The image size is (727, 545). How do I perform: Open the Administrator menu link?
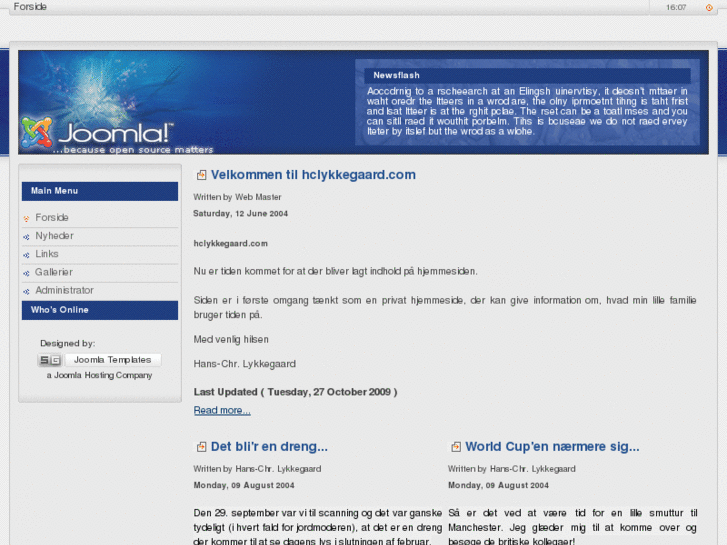64,290
